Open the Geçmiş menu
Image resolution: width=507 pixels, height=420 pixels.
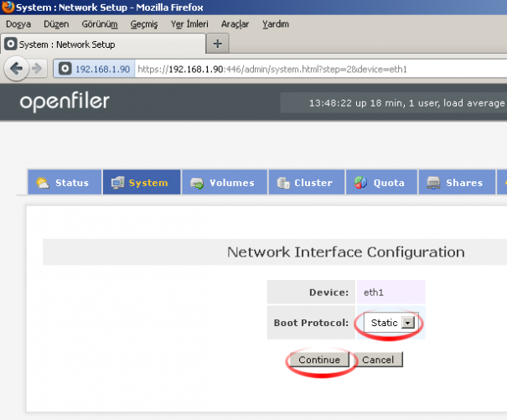pyautogui.click(x=144, y=24)
